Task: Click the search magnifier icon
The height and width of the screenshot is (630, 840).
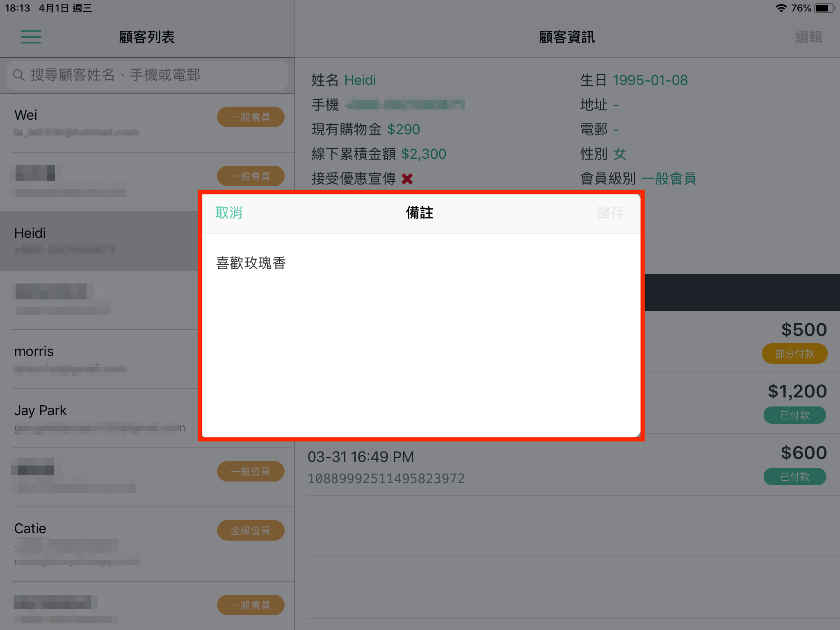Action: point(19,75)
